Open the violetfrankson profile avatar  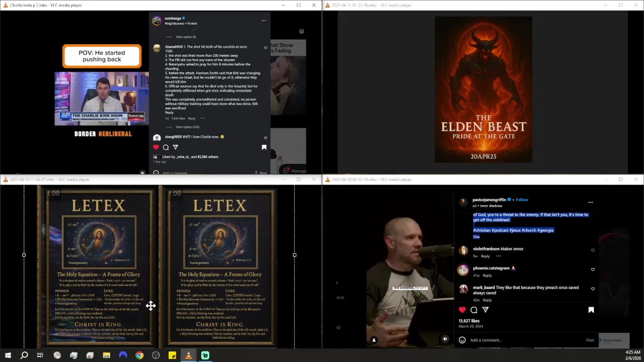463,250
